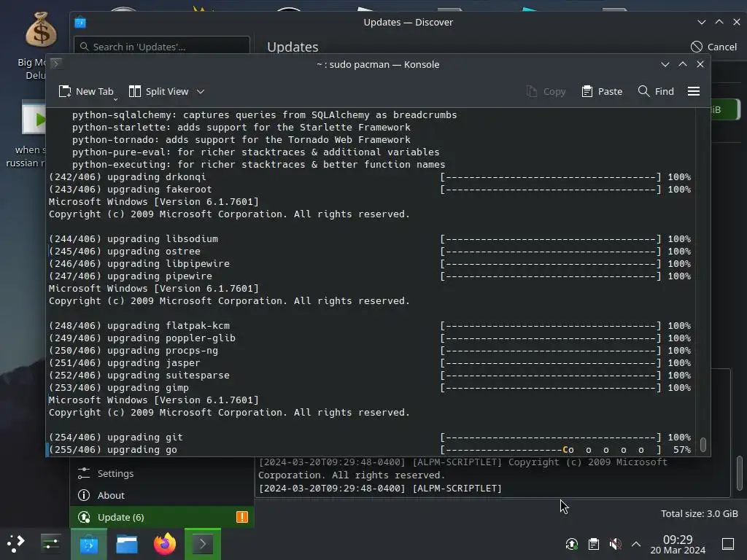Click the 'python-tornado' optional dependency line

point(241,139)
